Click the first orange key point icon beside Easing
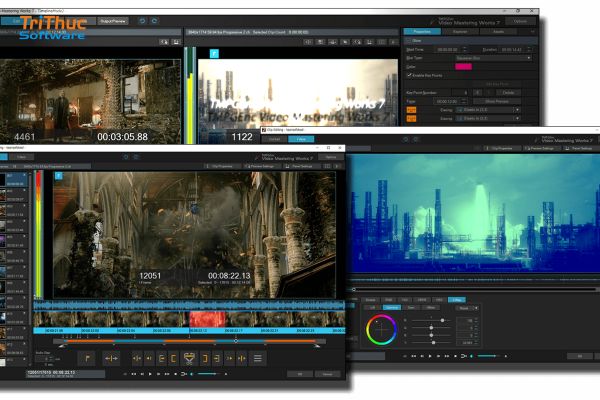The width and height of the screenshot is (600, 400). click(x=411, y=110)
